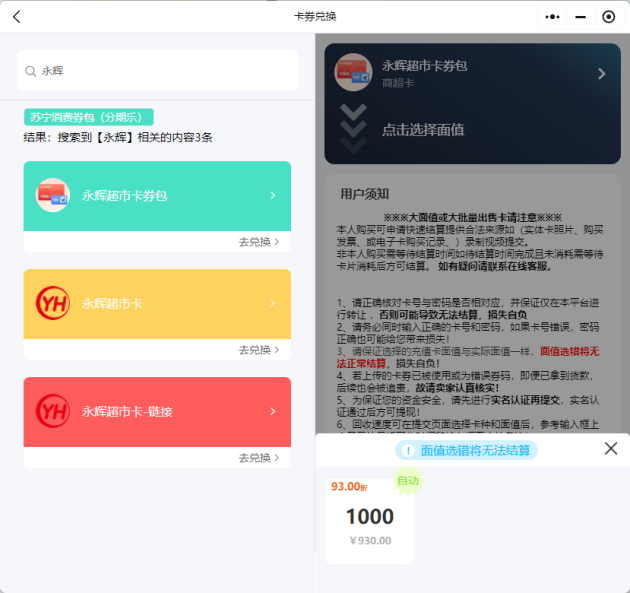The image size is (630, 593).
Task: Click the 用户须知 heading
Action: (x=364, y=194)
